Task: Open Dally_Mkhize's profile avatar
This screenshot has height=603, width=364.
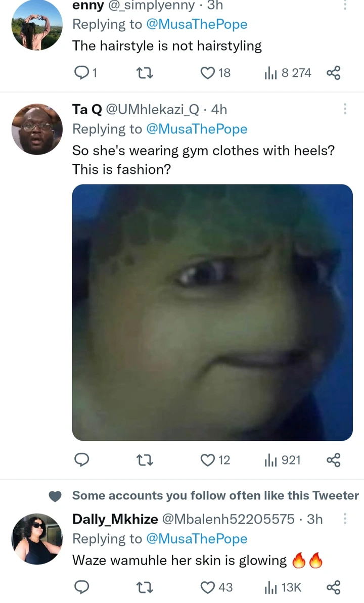Action: (x=37, y=539)
